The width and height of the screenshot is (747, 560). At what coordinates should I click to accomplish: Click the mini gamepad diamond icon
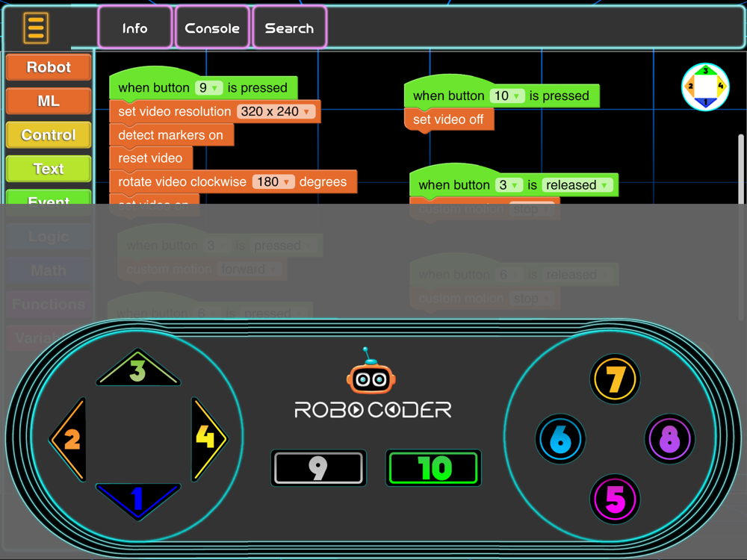coord(706,87)
